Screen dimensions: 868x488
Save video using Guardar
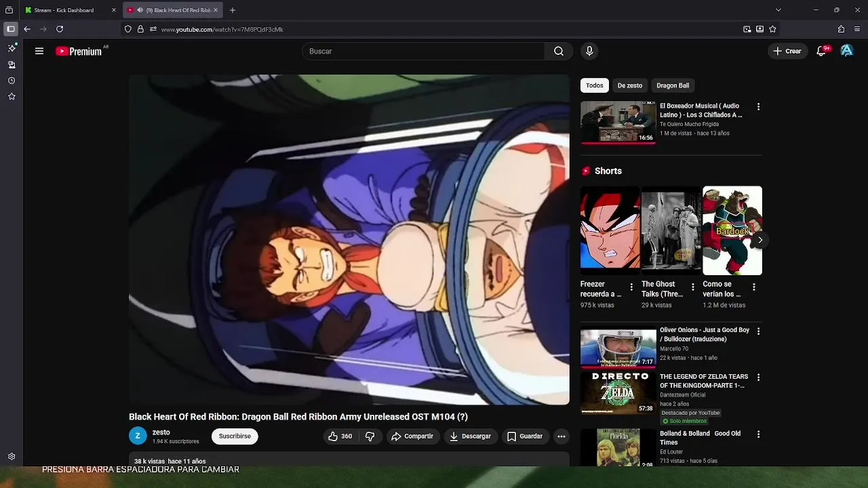tap(525, 436)
